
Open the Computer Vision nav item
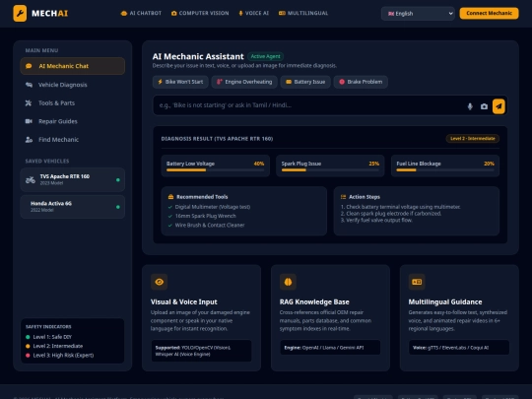pos(200,13)
